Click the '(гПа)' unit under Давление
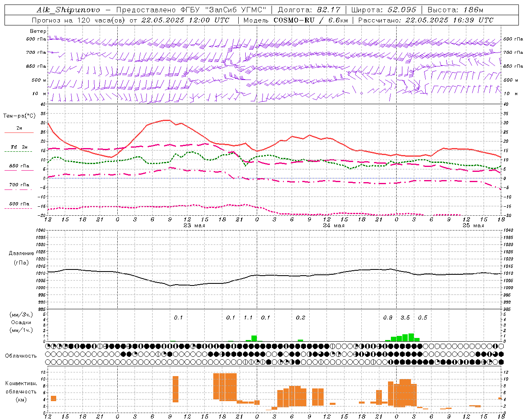525x420 pixels. point(21,262)
